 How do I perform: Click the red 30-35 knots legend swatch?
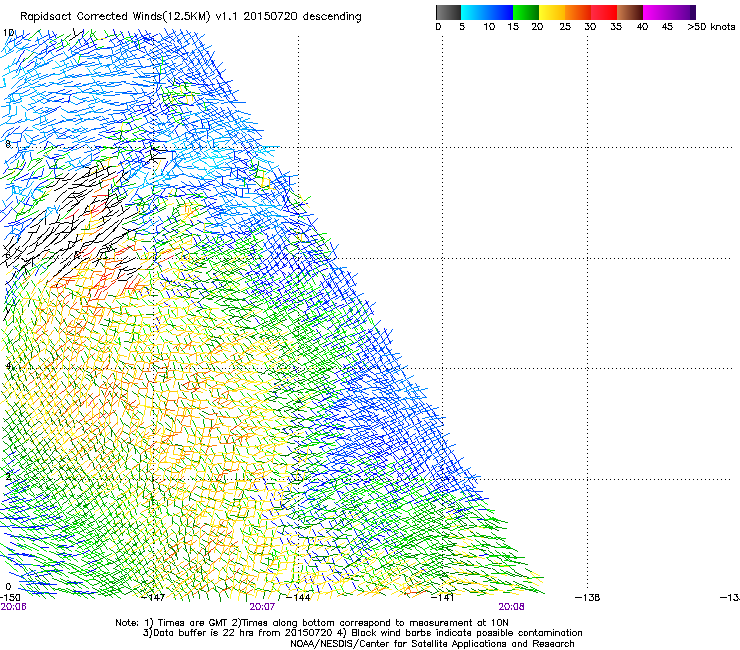click(604, 12)
